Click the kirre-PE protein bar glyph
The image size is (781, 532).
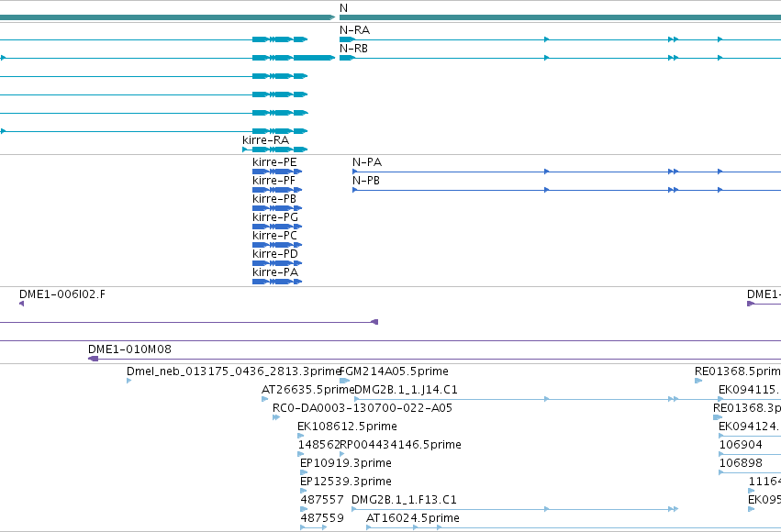coord(277,172)
